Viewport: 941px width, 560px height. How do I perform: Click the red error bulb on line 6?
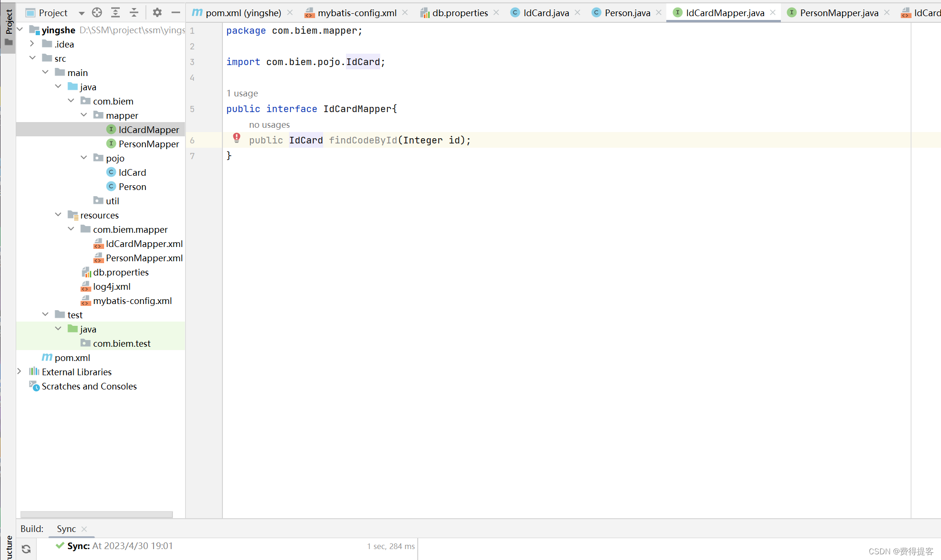tap(237, 138)
